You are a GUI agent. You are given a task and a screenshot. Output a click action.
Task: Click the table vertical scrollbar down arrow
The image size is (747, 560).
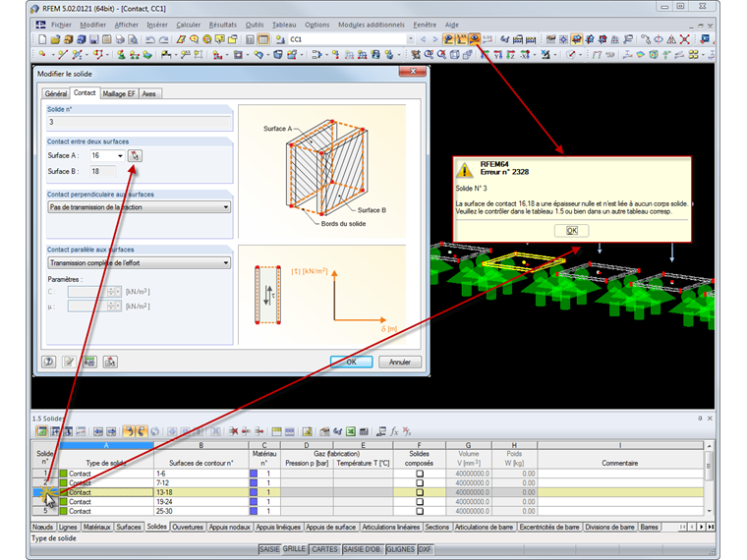point(709,511)
